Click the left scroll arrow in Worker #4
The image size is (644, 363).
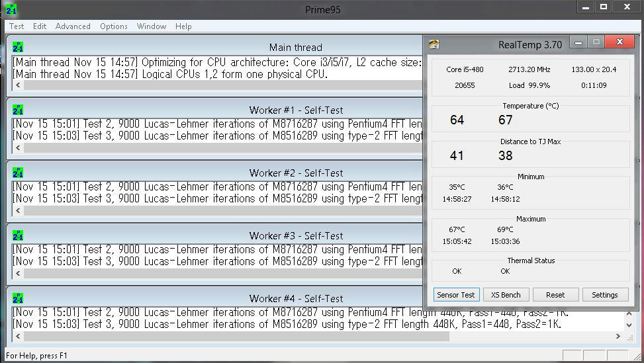point(18,336)
